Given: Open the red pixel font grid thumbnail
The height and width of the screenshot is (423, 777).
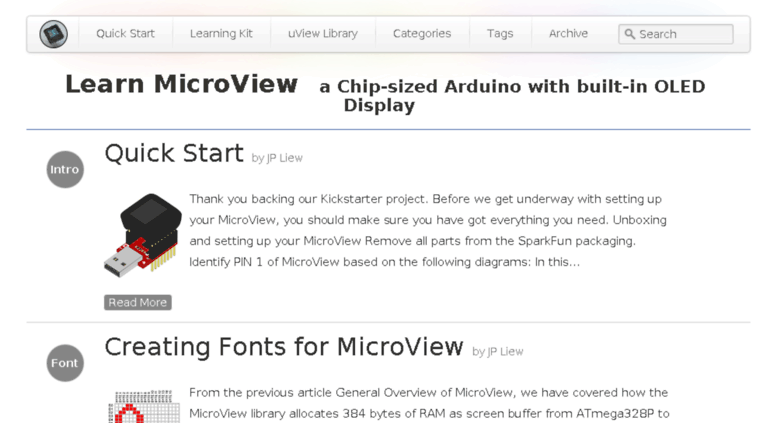Looking at the screenshot, I should click(144, 406).
